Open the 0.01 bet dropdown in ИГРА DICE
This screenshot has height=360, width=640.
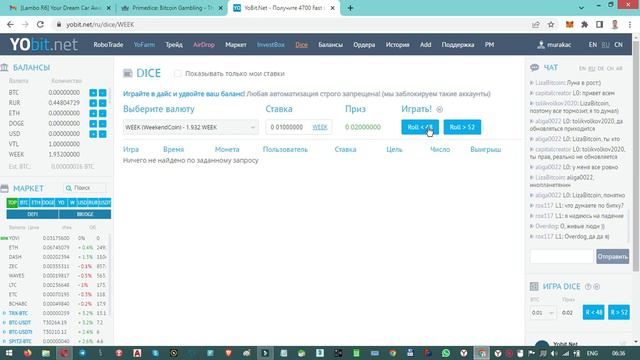click(543, 313)
